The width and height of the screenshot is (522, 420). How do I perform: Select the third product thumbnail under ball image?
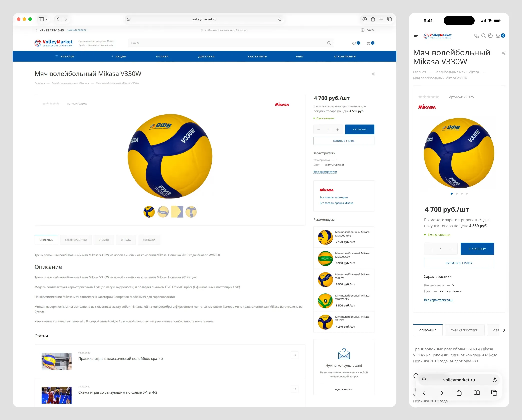177,212
